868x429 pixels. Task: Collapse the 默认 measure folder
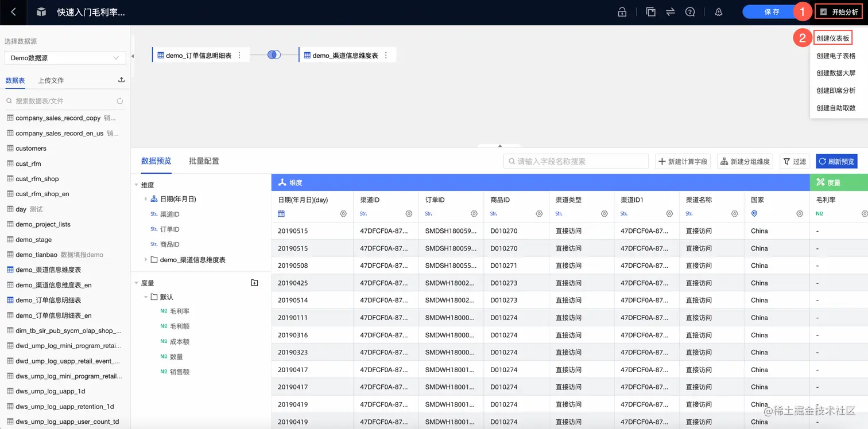[x=146, y=297]
